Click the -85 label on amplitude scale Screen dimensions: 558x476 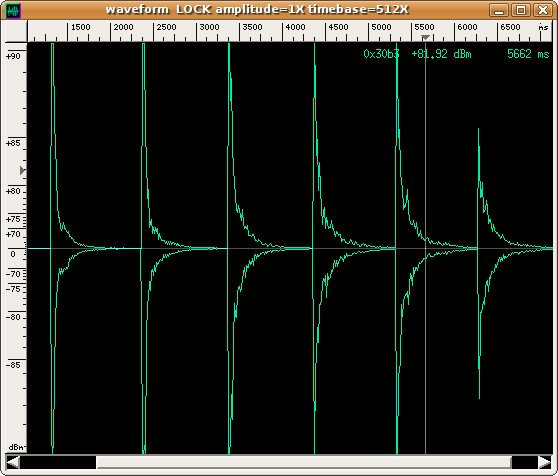coord(13,365)
